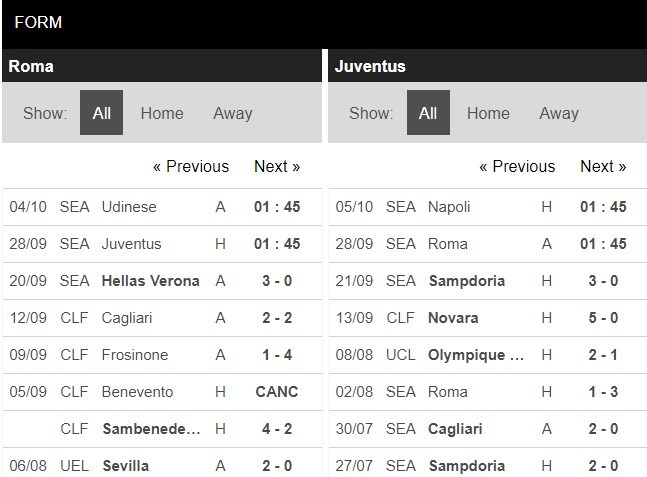Go to previous Roma matches
Screen dimensions: 647x477
(191, 166)
